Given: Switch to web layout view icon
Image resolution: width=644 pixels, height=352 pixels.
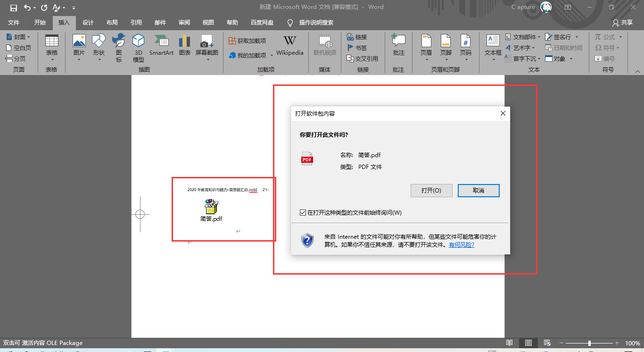Looking at the screenshot, I should [547, 343].
